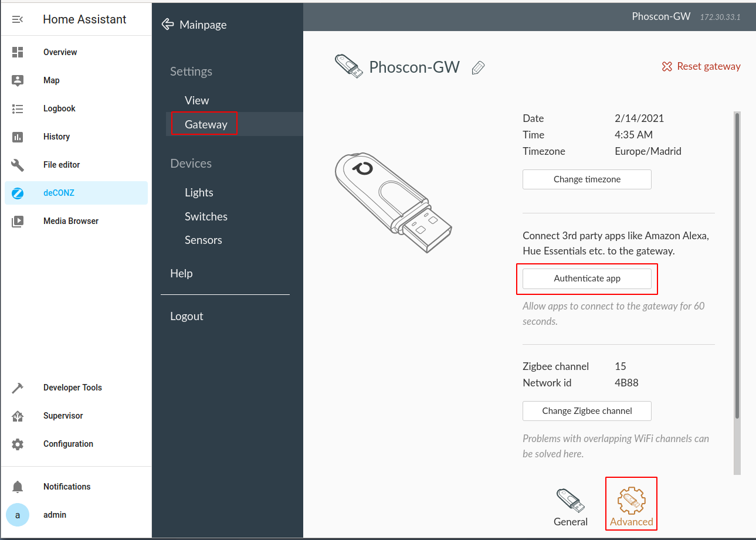756x540 pixels.
Task: Click the Change timezone button
Action: click(587, 179)
